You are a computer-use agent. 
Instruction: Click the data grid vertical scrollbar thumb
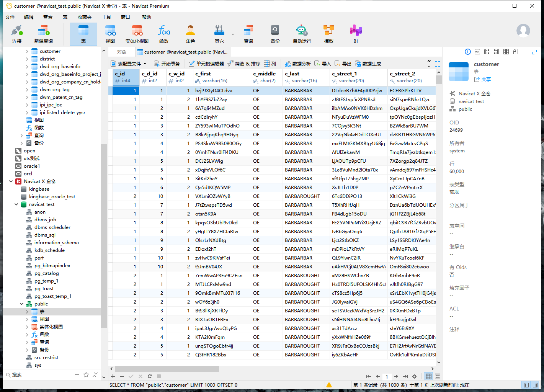point(439,79)
